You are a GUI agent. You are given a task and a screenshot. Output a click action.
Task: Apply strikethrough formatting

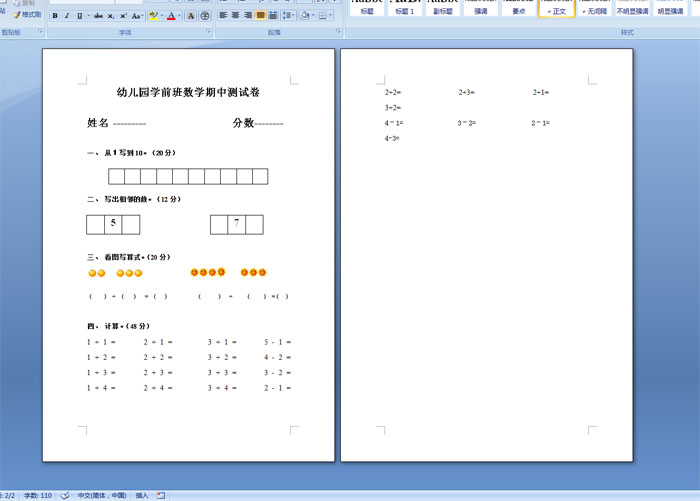99,16
